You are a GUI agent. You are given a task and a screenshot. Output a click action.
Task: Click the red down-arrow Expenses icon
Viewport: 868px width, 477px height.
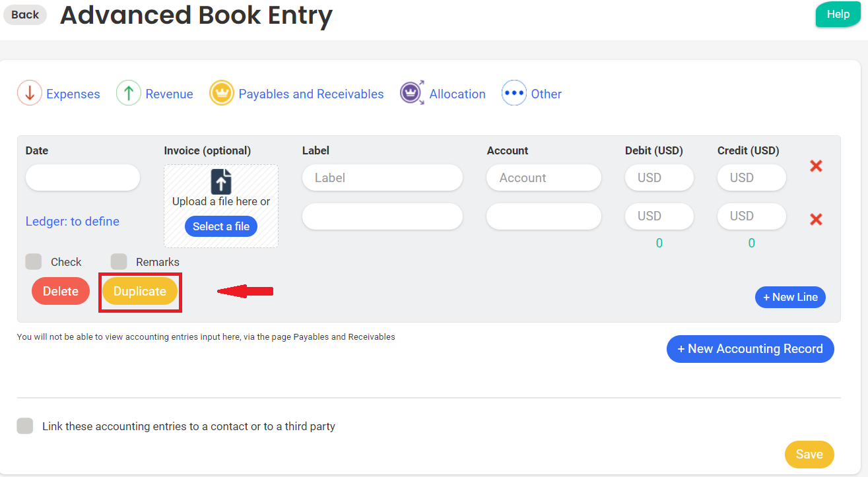pyautogui.click(x=29, y=94)
